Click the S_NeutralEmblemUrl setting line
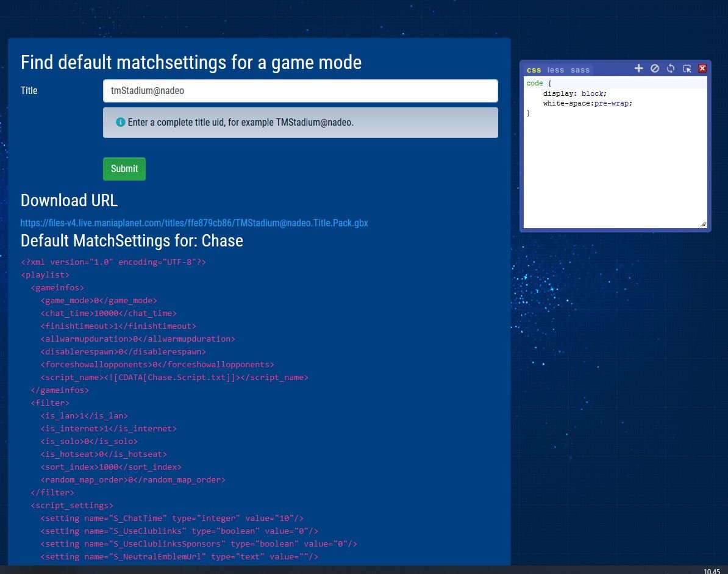 [179, 556]
